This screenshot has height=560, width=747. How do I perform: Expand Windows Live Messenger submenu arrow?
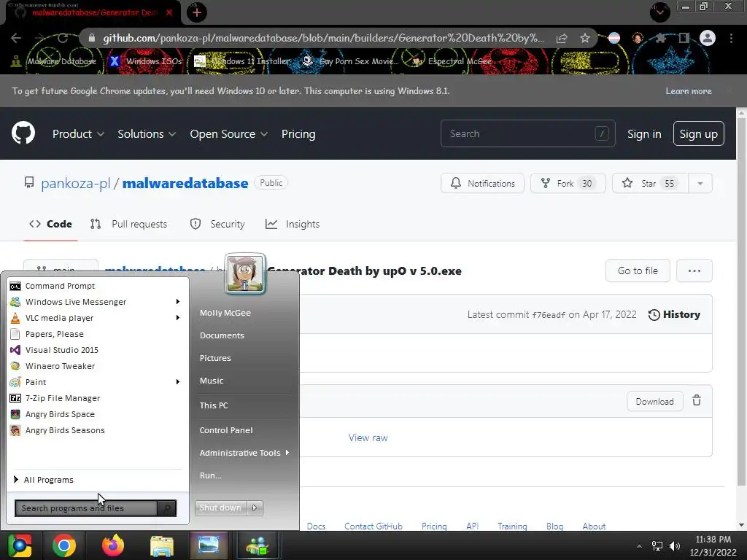[x=178, y=302]
